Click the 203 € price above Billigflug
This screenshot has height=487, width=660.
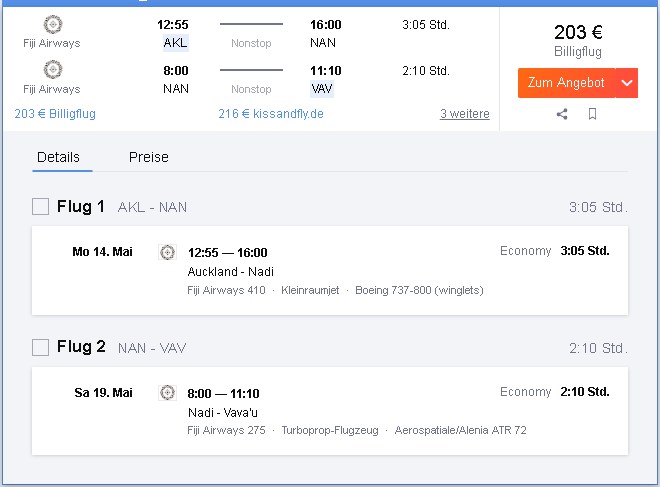coord(578,32)
